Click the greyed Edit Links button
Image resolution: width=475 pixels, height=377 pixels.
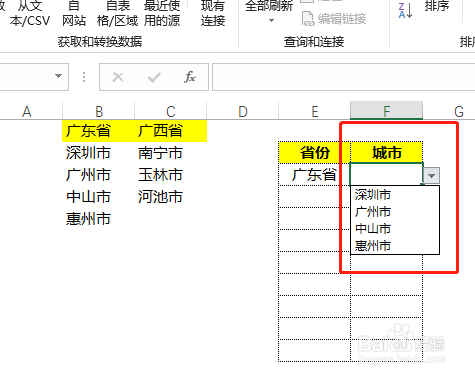(x=334, y=19)
